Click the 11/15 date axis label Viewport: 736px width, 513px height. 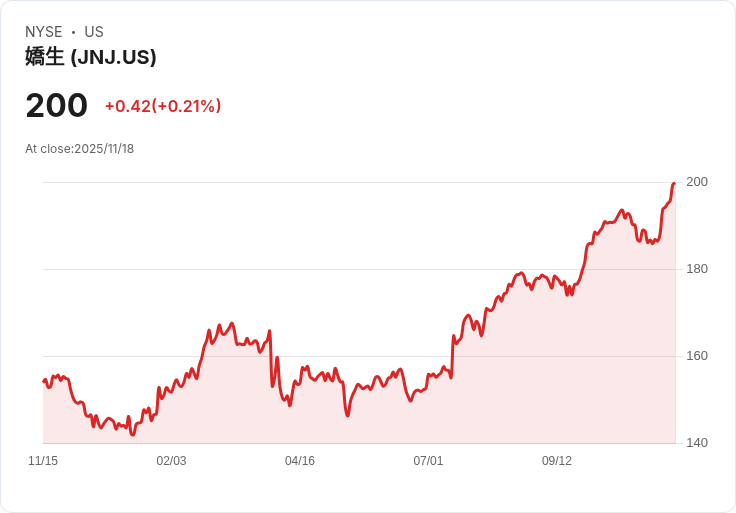[x=43, y=461]
